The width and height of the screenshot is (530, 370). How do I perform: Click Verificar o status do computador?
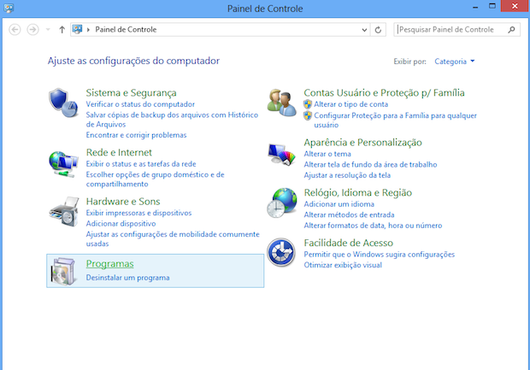click(140, 104)
